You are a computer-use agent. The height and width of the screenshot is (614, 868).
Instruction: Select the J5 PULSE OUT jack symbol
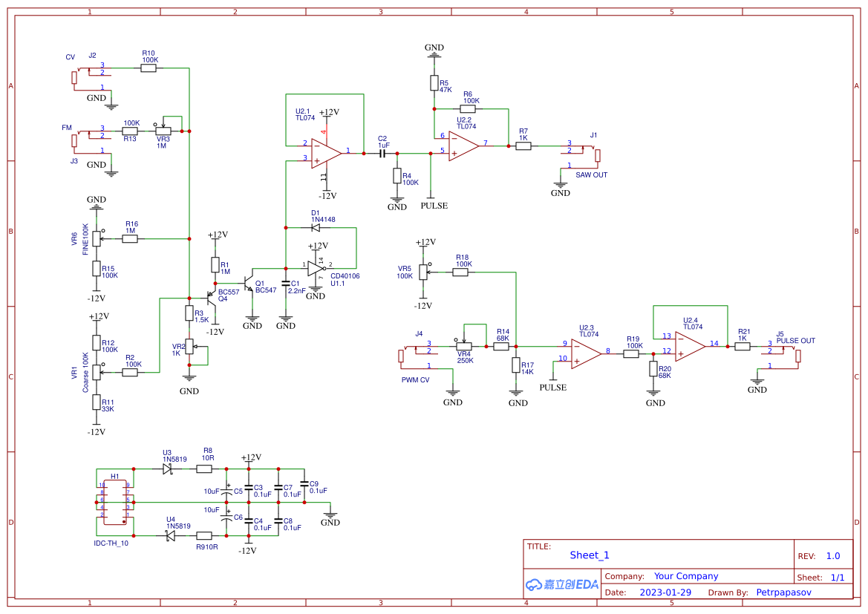click(x=780, y=356)
